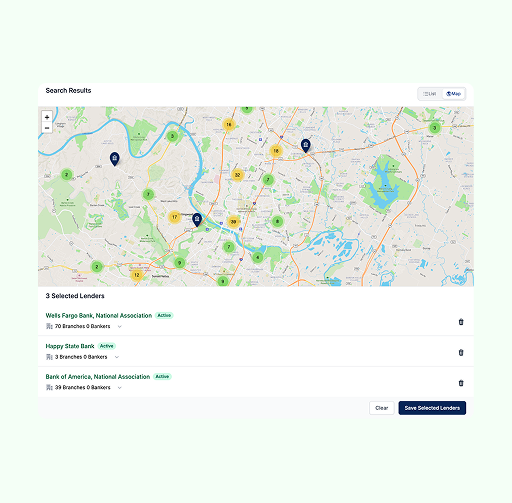Expand Wells Fargo Bank branches chevron
The width and height of the screenshot is (512, 503).
(120, 326)
